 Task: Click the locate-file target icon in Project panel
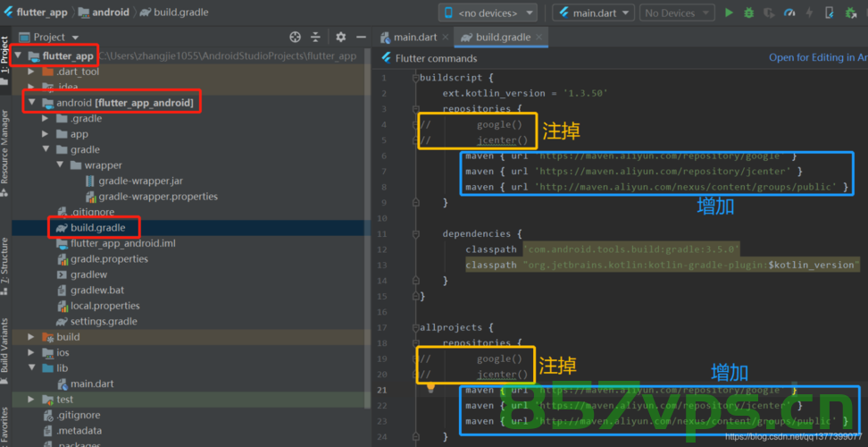click(295, 38)
